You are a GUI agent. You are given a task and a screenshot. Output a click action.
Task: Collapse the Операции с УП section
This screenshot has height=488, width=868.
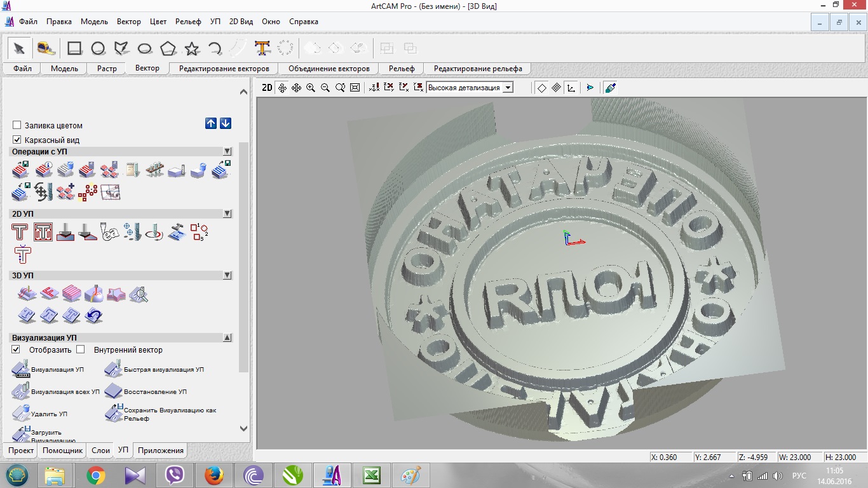[x=227, y=152]
